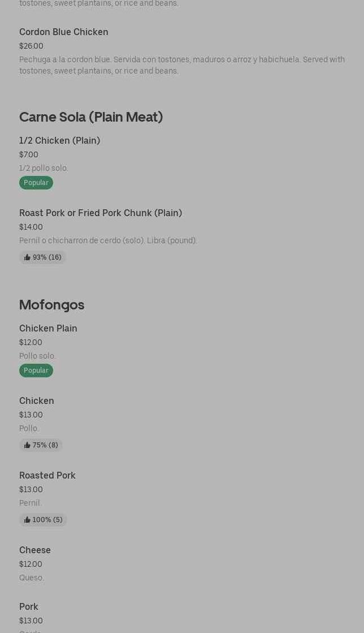Click the $26.00 price of Cordon Blue Chicken
The height and width of the screenshot is (633, 364).
31,46
